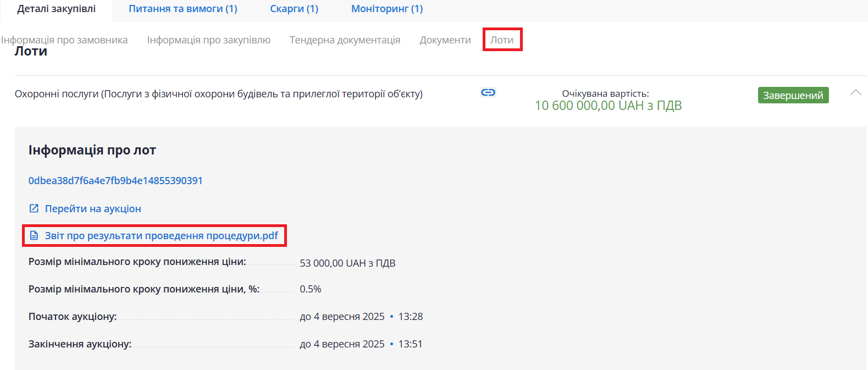Open the Питання та вимоги (1) tab
The height and width of the screenshot is (370, 868).
coord(183,9)
